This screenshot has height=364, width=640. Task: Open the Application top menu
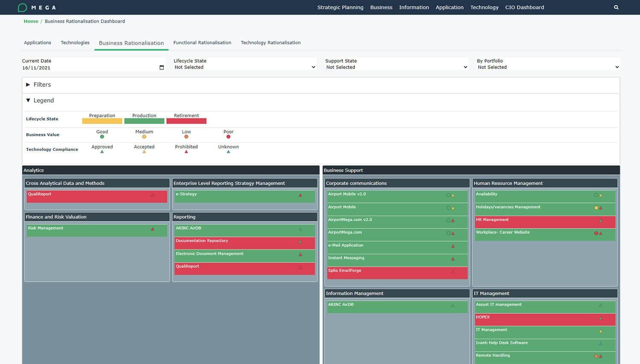point(450,7)
